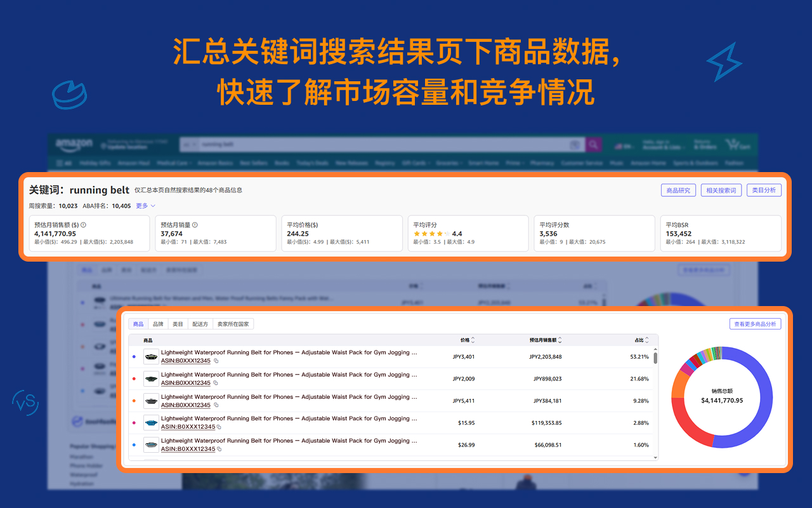Open the 查看更多商品分析 link

coord(755,324)
